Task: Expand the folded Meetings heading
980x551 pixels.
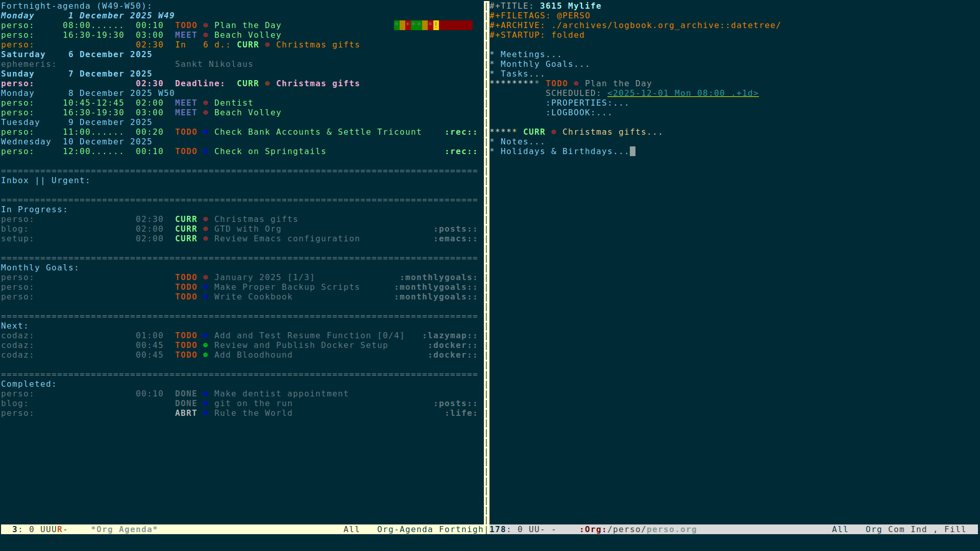Action: pyautogui.click(x=530, y=55)
